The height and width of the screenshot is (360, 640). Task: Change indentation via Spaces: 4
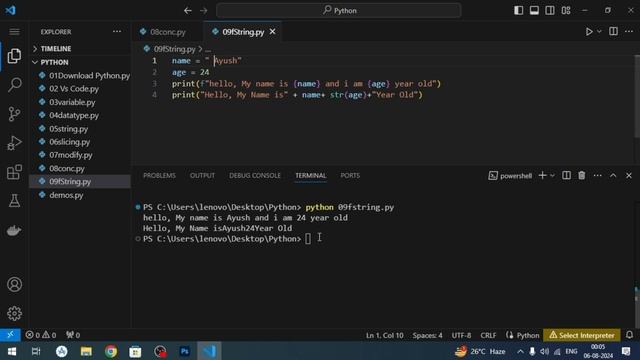point(427,335)
